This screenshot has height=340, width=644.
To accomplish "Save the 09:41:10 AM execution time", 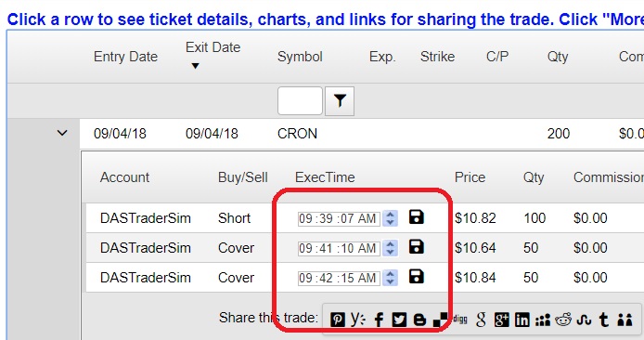I will coord(416,247).
